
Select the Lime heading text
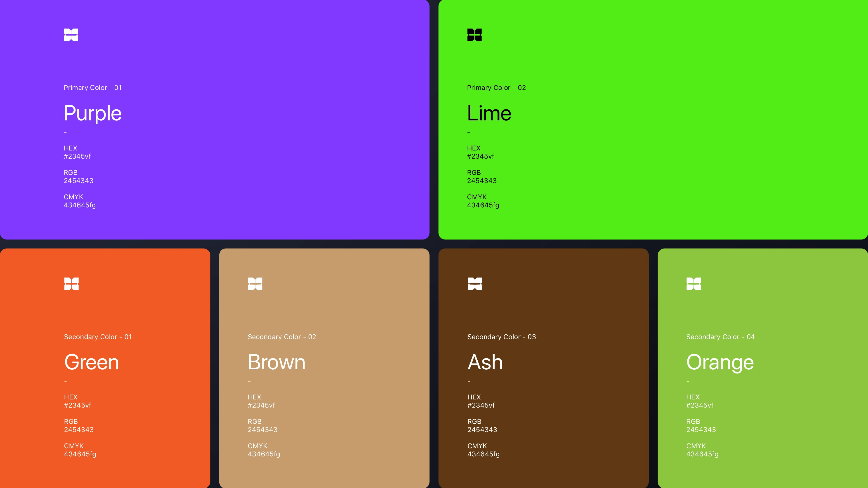click(x=489, y=113)
